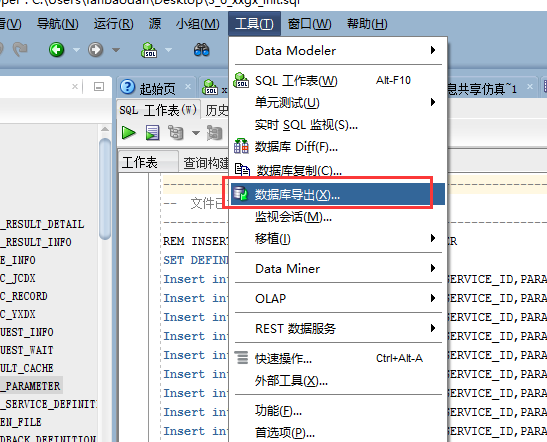
Task: Click the green Back navigation arrow
Action: pos(56,50)
